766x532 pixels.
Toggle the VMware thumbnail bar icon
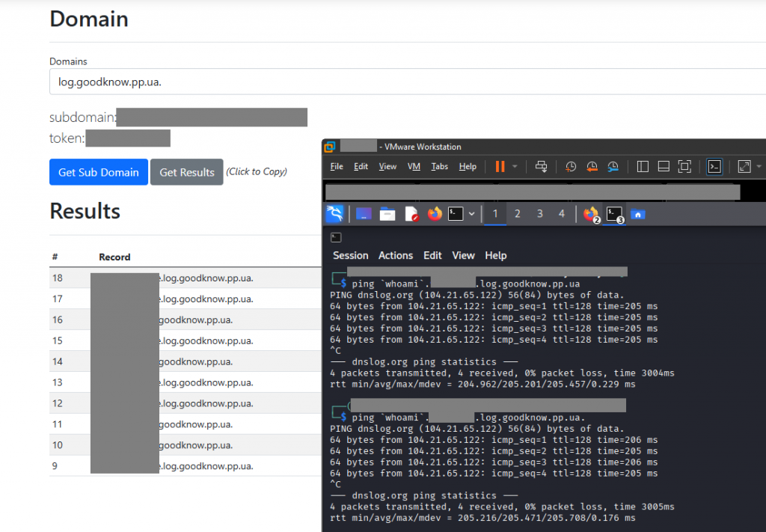click(664, 167)
